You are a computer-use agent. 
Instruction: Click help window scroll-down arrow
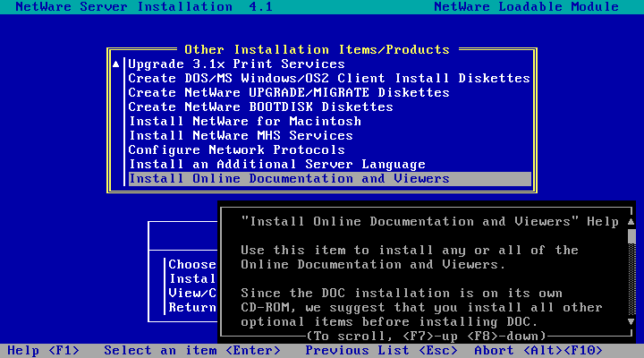tap(631, 322)
